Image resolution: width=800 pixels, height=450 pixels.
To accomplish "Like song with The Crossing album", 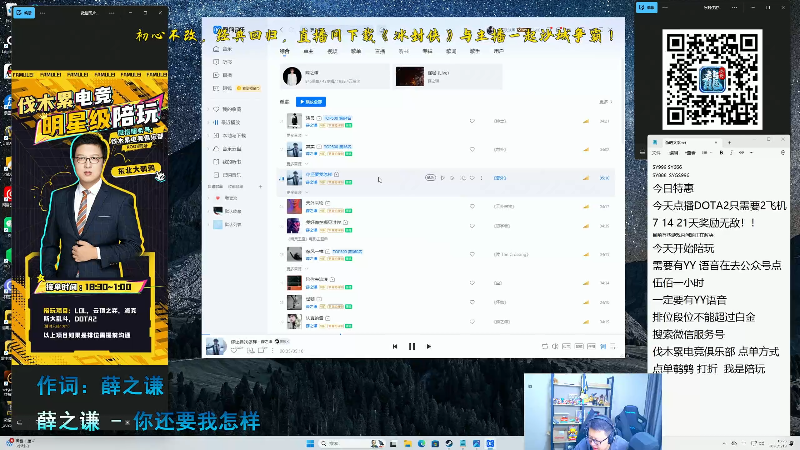I will click(x=472, y=254).
